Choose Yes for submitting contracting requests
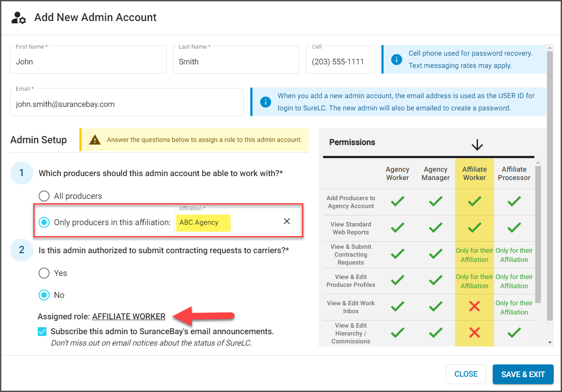Viewport: 562px width, 392px height. point(44,273)
